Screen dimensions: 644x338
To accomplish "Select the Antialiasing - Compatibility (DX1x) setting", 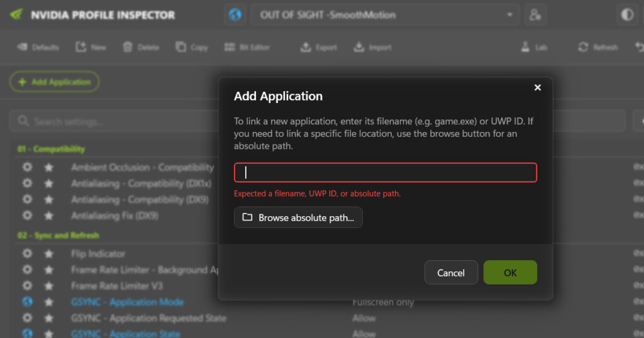I will [x=141, y=183].
